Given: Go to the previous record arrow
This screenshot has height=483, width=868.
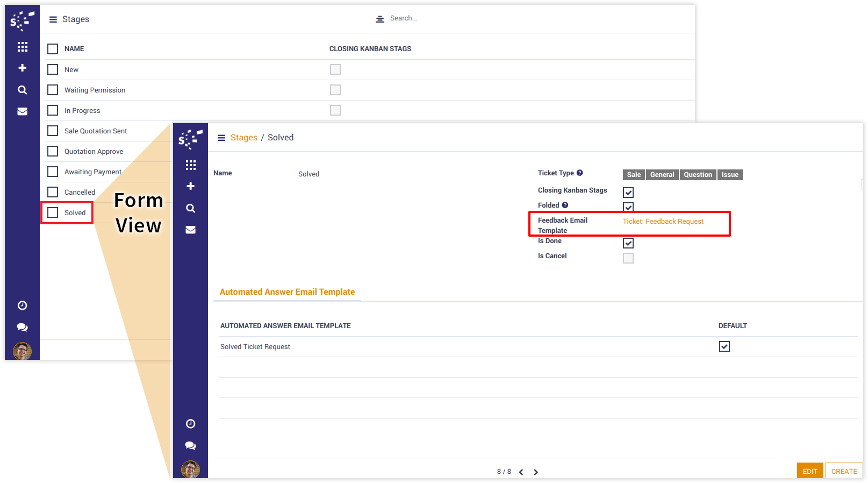Looking at the screenshot, I should tap(521, 472).
